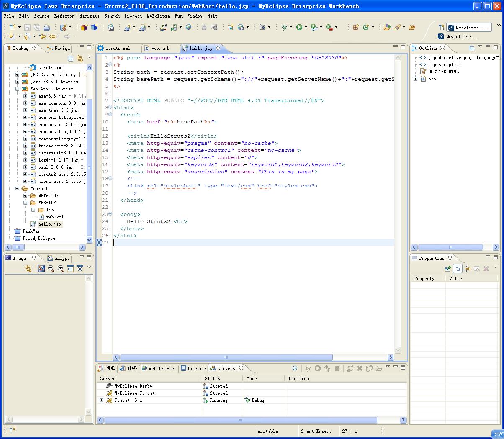Collapse the Web App Libraries tree node

(18, 89)
